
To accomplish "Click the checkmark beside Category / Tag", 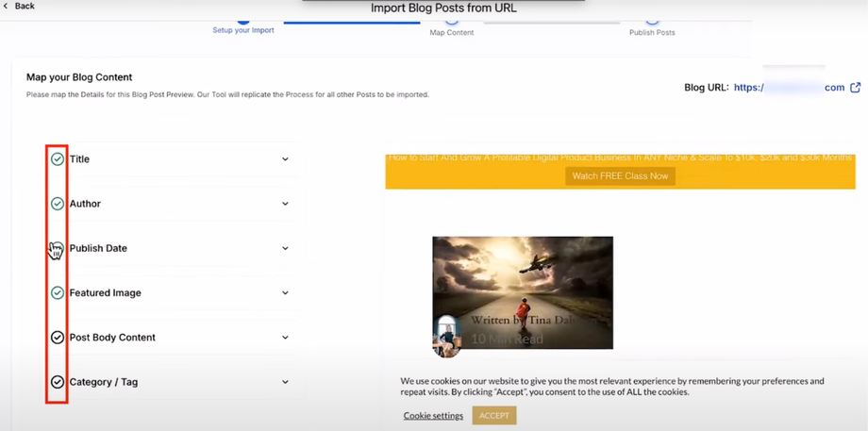I will pos(58,382).
